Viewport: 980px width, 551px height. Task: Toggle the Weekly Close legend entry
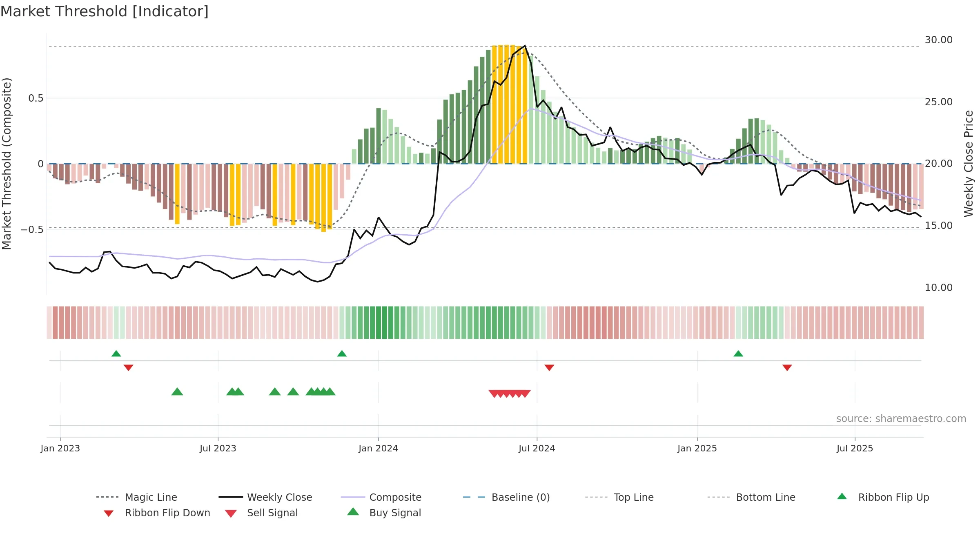tap(265, 497)
